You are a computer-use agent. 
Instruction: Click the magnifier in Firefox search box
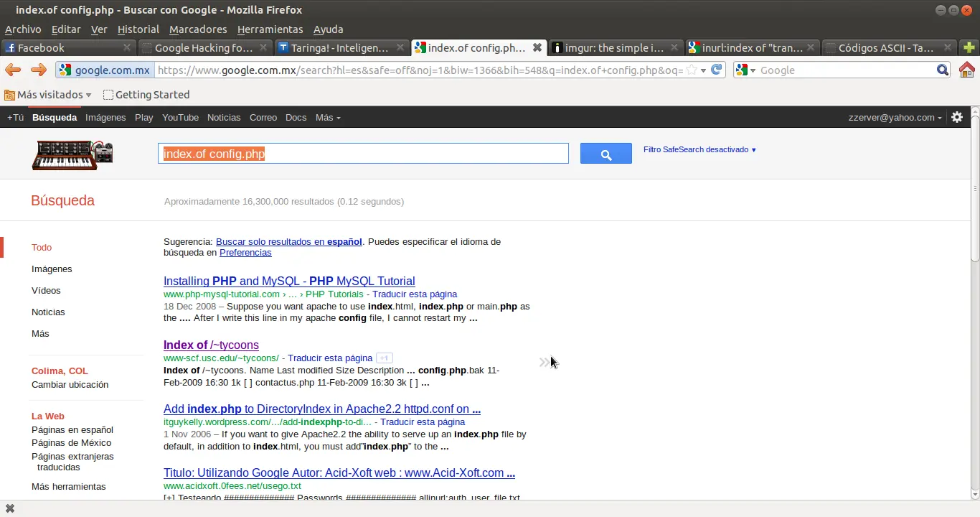click(943, 70)
